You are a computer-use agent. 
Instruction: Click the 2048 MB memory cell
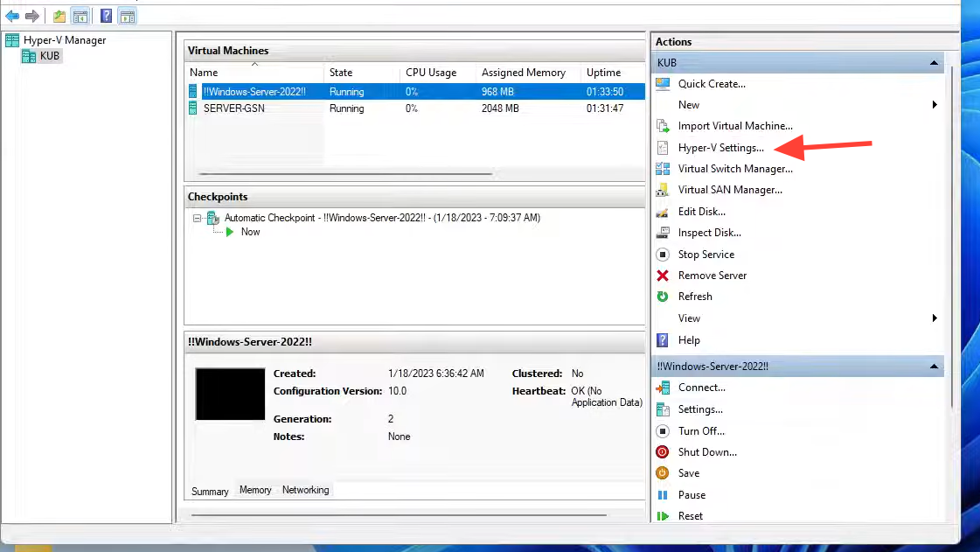(500, 108)
